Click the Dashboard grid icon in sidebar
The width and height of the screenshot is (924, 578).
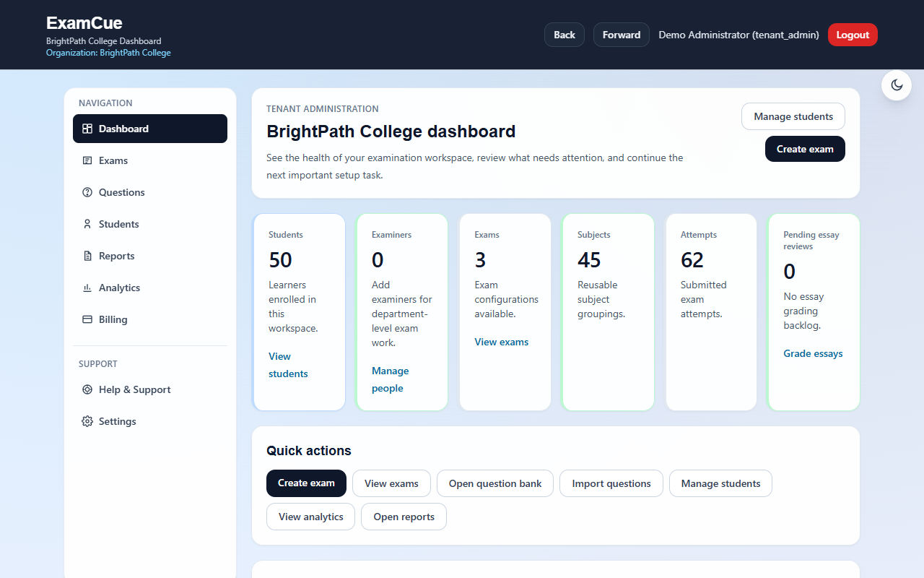(87, 129)
